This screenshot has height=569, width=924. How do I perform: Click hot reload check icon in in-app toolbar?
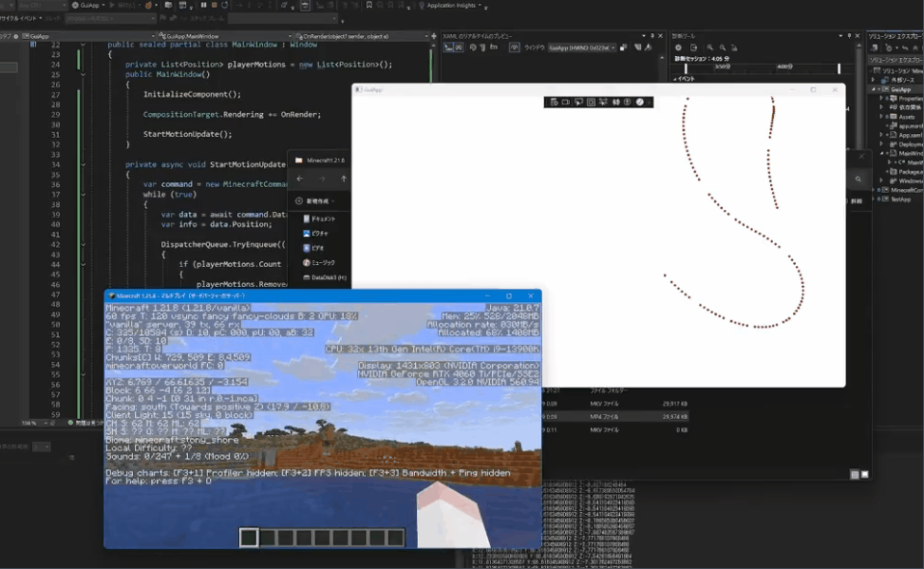[x=640, y=102]
